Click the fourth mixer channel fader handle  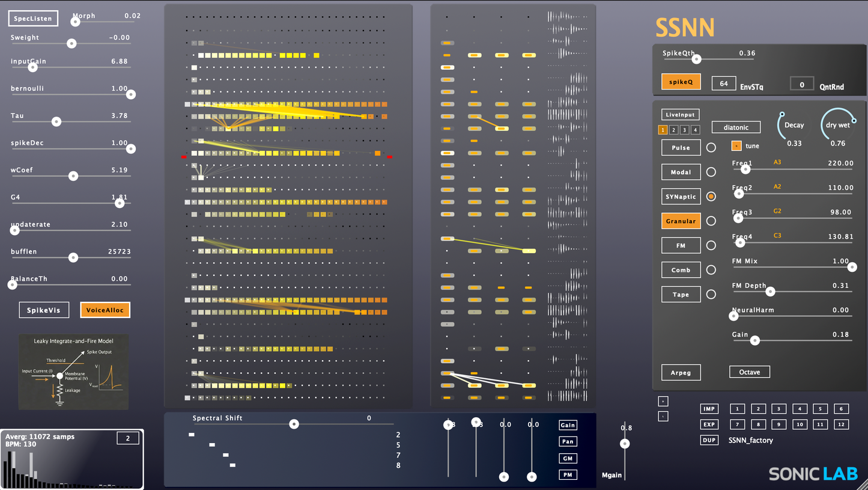[532, 477]
